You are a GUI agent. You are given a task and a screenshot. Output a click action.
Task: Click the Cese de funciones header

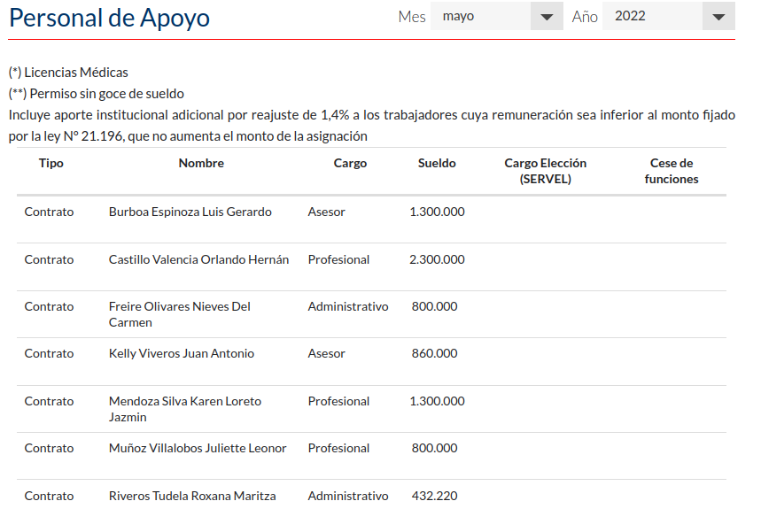[x=672, y=171]
